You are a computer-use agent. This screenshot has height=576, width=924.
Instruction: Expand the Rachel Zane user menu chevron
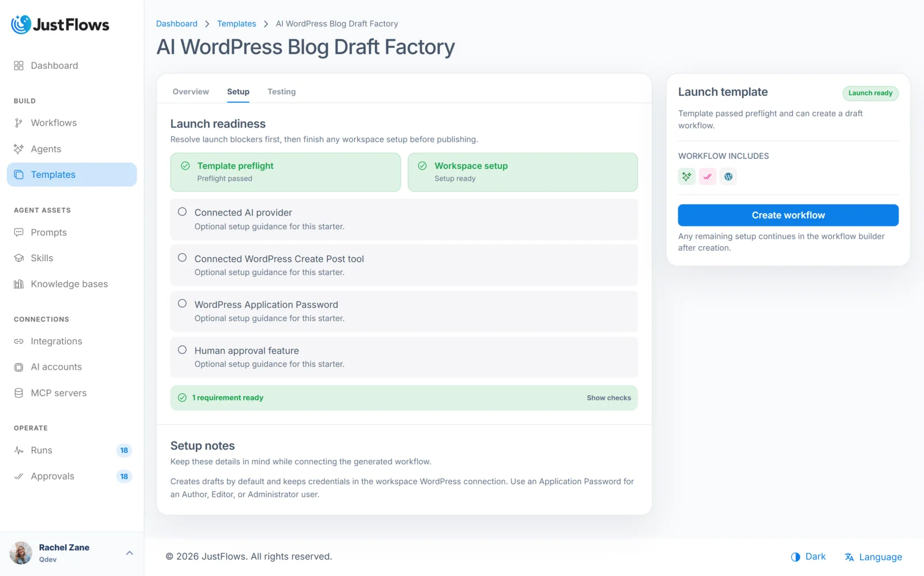click(x=129, y=553)
